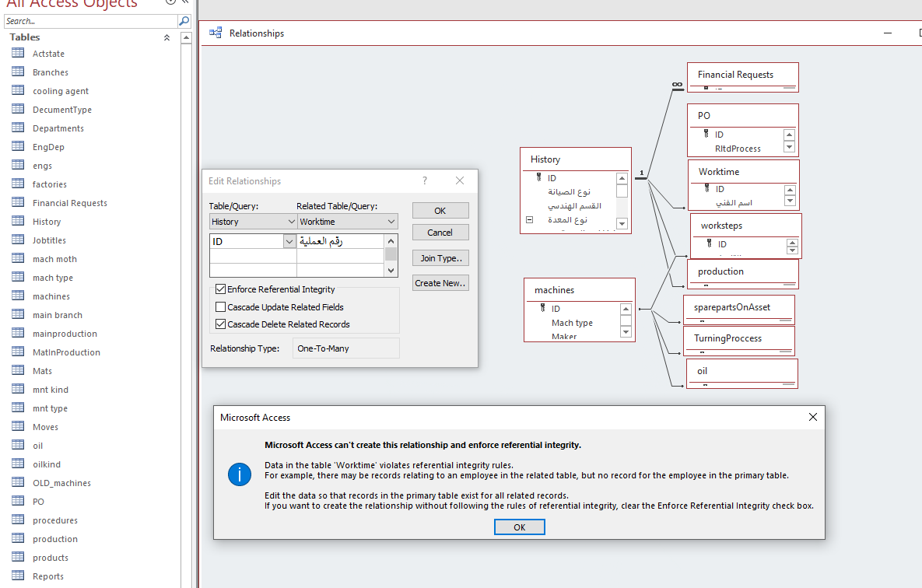Click the Relationships window icon
The width and height of the screenshot is (922, 588).
pos(216,33)
